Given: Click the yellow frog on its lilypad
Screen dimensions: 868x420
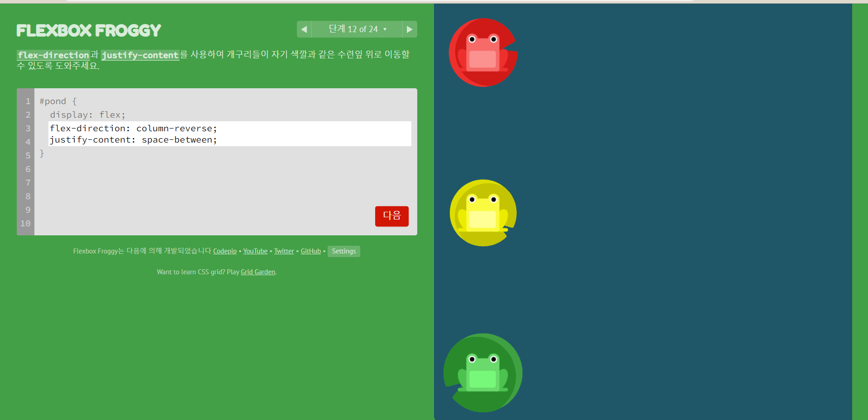Looking at the screenshot, I should [483, 213].
